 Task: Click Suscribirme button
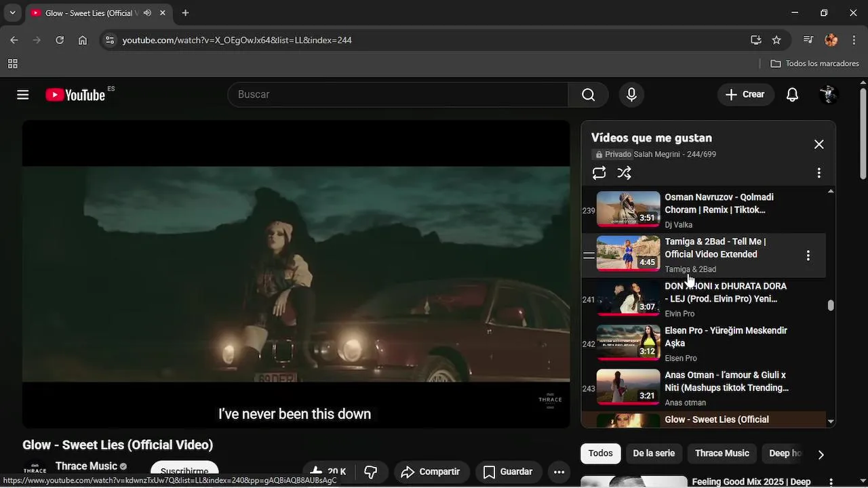(x=184, y=472)
